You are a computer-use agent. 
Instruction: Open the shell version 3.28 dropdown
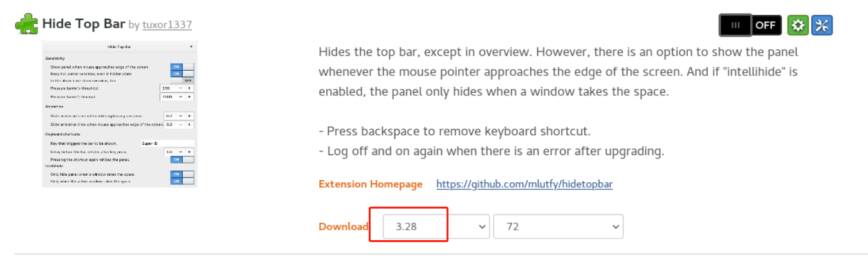click(437, 227)
